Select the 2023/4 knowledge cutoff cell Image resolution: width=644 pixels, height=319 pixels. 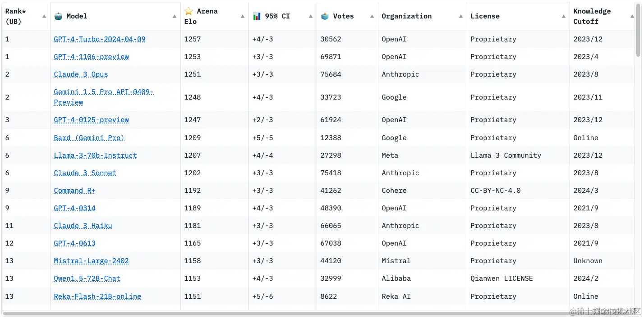click(x=586, y=57)
